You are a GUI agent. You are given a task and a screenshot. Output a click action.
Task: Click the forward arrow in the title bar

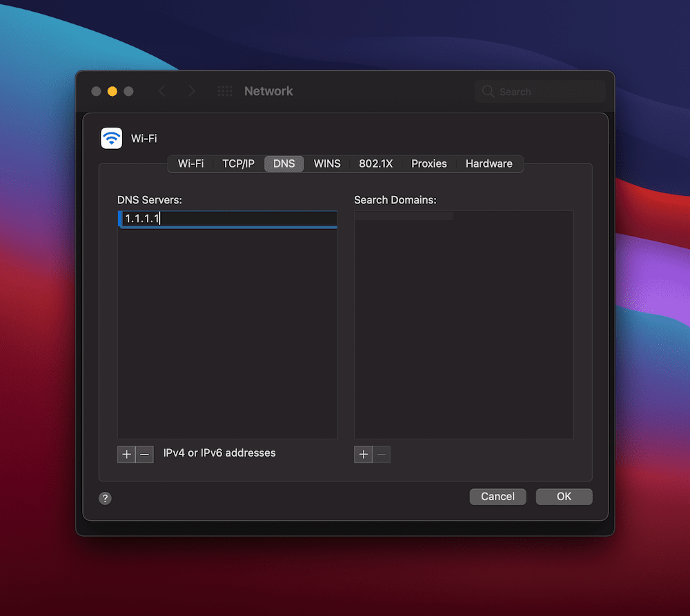192,91
